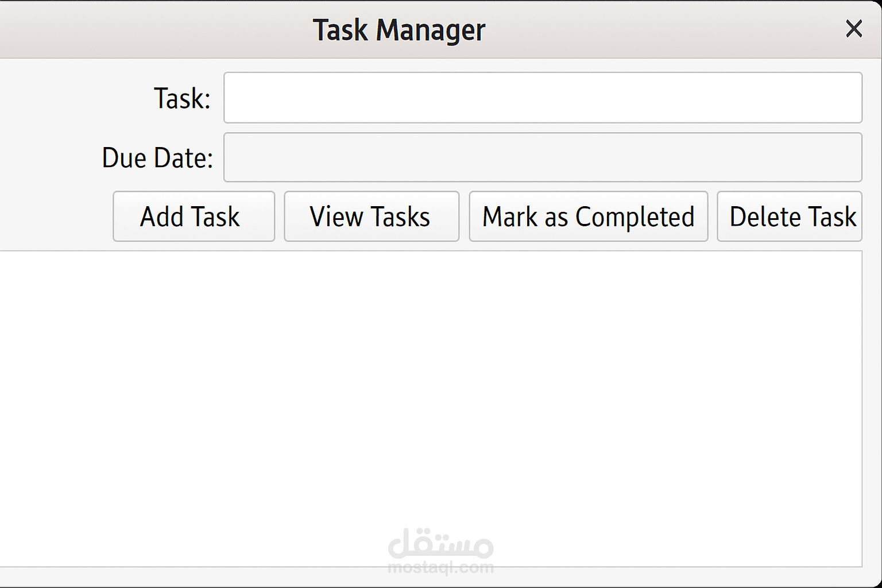
Task: Submit a new entry via Add Task
Action: (x=194, y=216)
